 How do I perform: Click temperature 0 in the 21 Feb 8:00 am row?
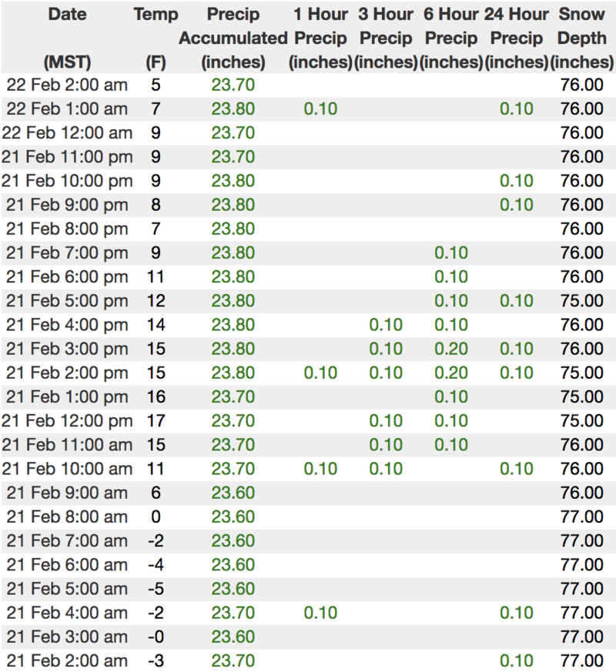[x=156, y=517]
